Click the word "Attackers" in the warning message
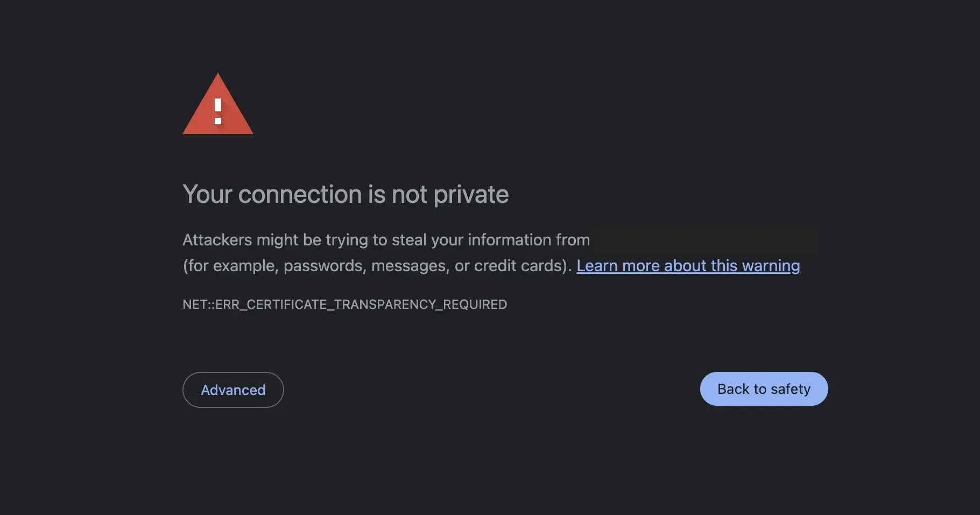980x515 pixels. [217, 240]
